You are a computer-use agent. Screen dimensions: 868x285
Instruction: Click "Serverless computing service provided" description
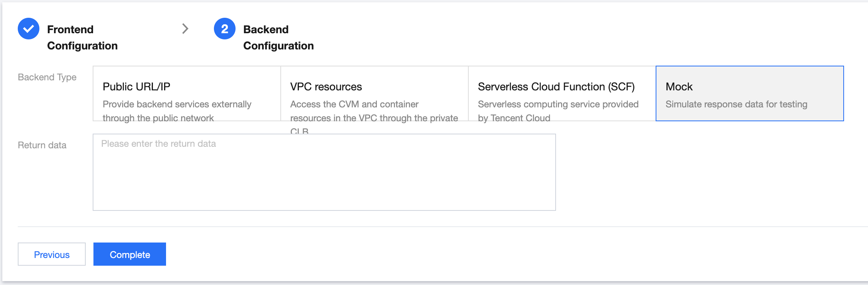coord(558,104)
